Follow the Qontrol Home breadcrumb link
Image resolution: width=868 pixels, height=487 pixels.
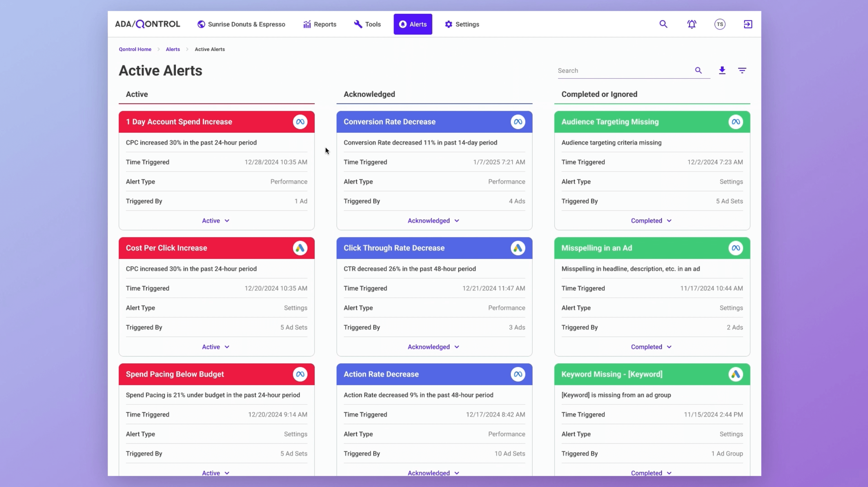tap(135, 49)
